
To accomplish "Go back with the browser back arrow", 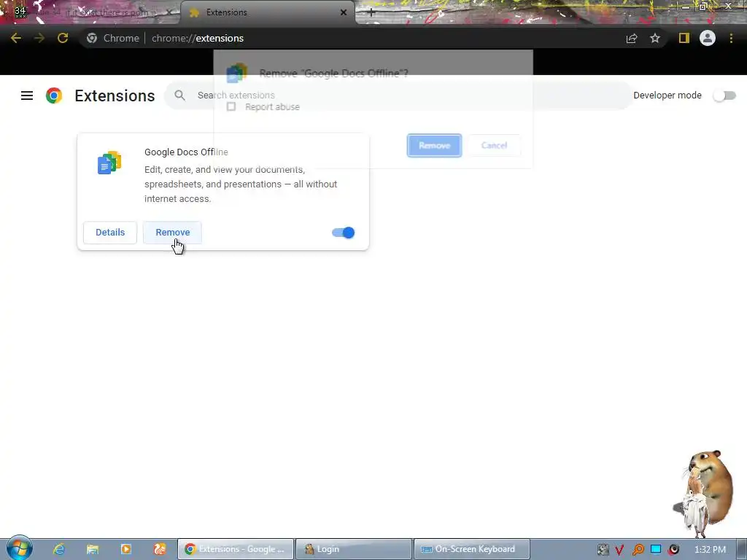I will [x=16, y=38].
